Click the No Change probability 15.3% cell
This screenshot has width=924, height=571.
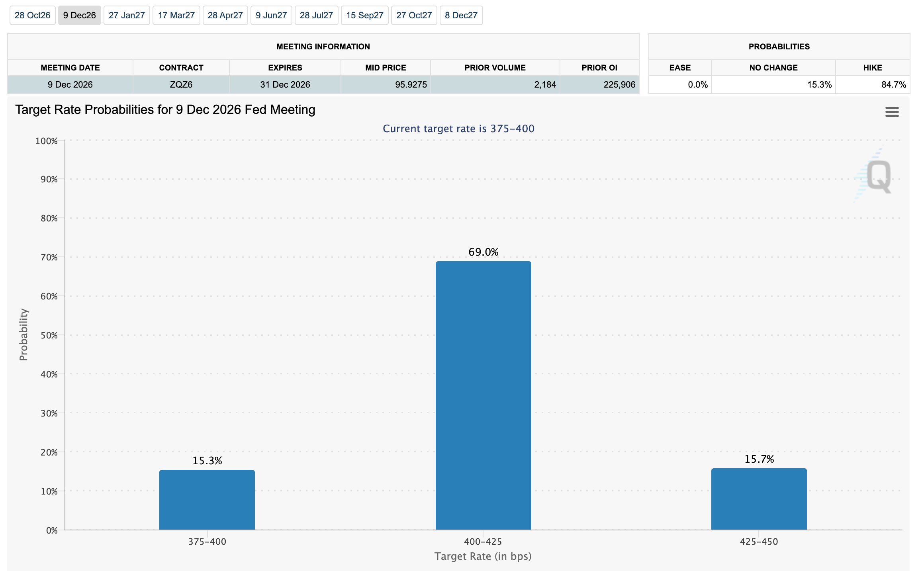tap(773, 85)
